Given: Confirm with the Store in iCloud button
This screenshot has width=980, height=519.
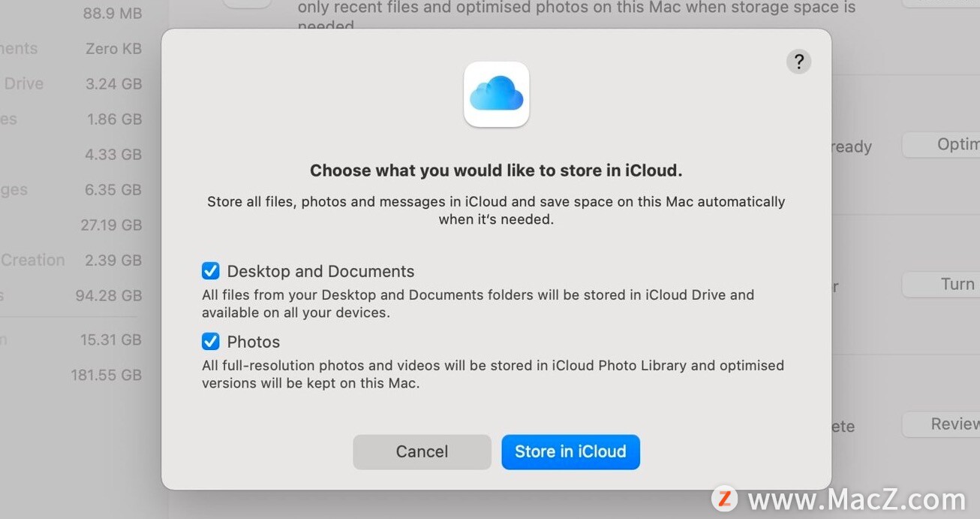Looking at the screenshot, I should (x=570, y=451).
